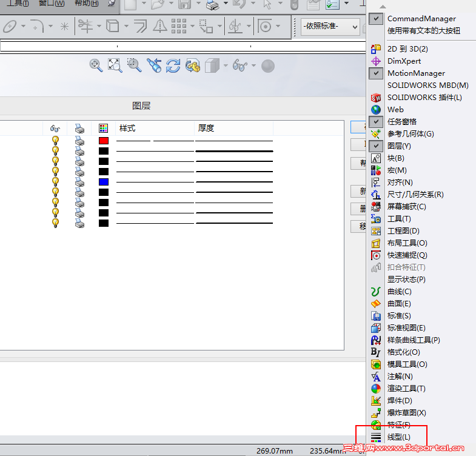Viewport: 476px width, 456px height.
Task: Click the Print icon in top toolbar
Action: tap(212, 4)
